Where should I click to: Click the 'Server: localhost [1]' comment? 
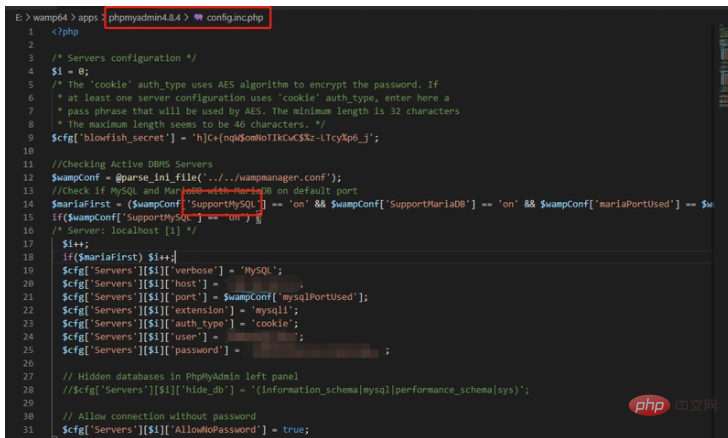124,230
